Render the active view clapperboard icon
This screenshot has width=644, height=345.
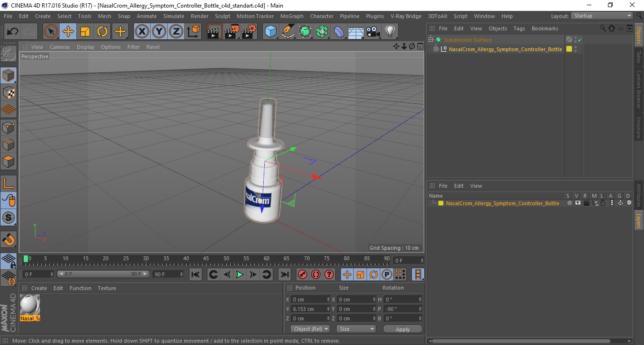215,32
